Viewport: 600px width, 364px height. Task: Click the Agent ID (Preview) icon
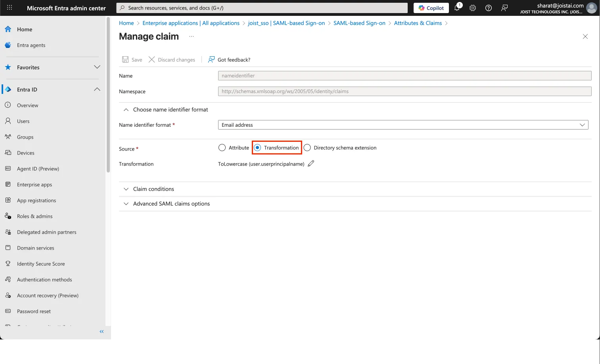click(8, 169)
